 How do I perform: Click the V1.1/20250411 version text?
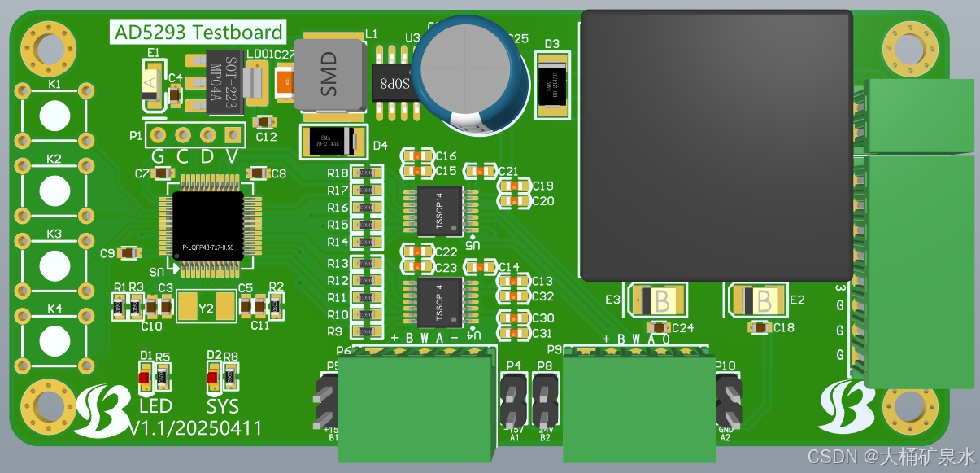coord(196,428)
